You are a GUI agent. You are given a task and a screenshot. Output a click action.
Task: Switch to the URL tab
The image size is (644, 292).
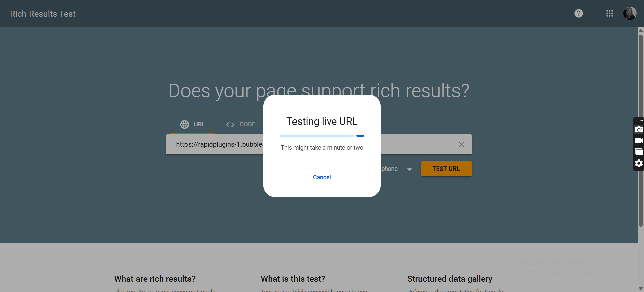199,124
